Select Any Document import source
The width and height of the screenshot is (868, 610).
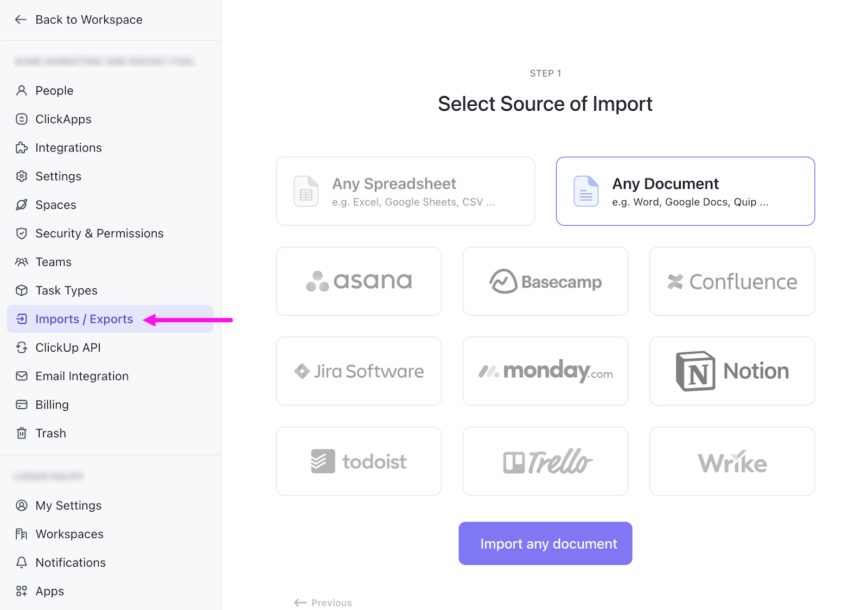click(685, 192)
